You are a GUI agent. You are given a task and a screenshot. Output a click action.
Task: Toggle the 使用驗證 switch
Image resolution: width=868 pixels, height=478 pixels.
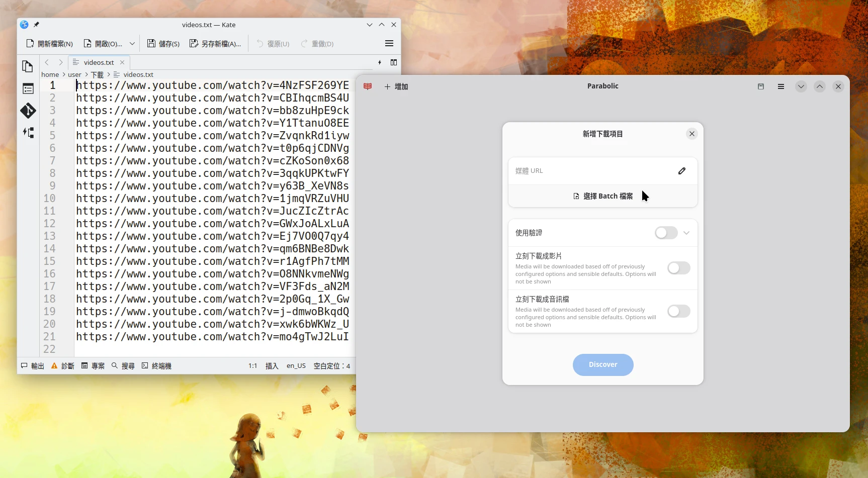[x=666, y=233]
